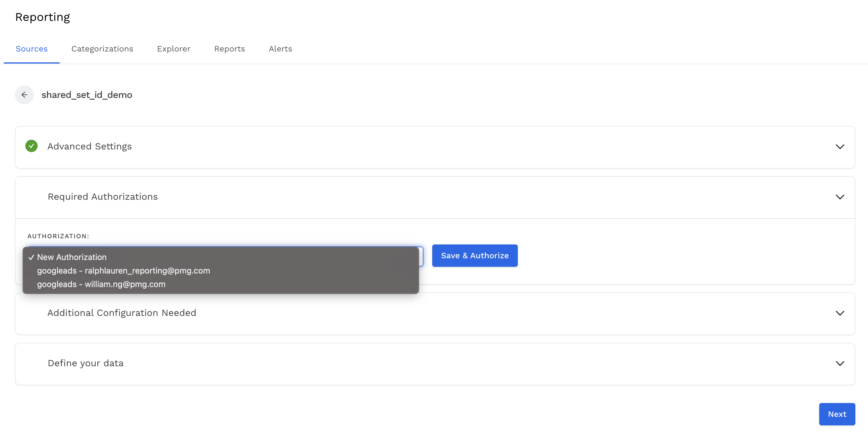Click the Required Authorizations chevron
The image size is (868, 433).
(840, 197)
